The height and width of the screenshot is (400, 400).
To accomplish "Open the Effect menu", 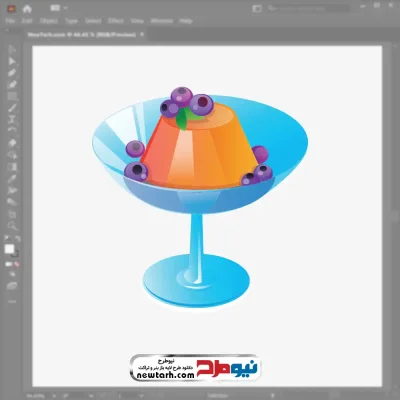I will [x=116, y=21].
